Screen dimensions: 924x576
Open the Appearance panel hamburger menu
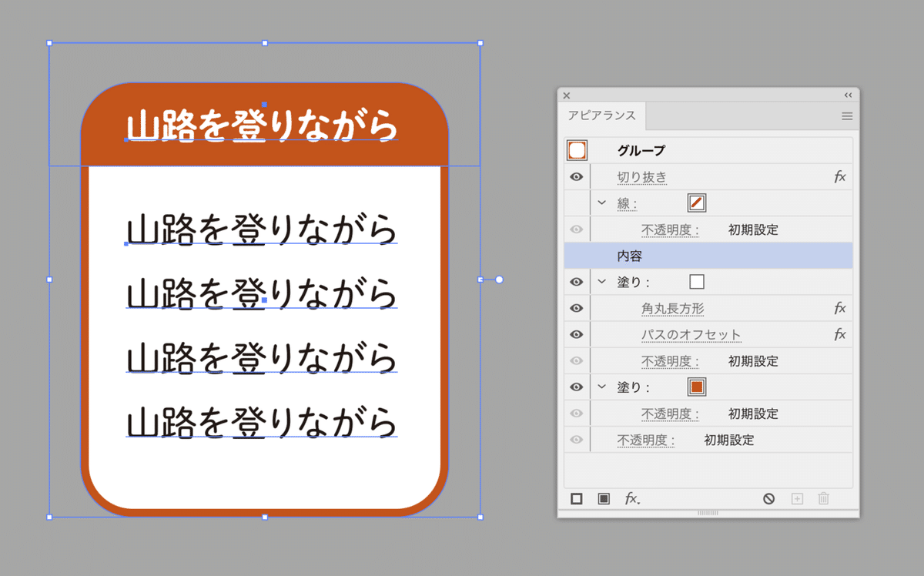pos(847,116)
